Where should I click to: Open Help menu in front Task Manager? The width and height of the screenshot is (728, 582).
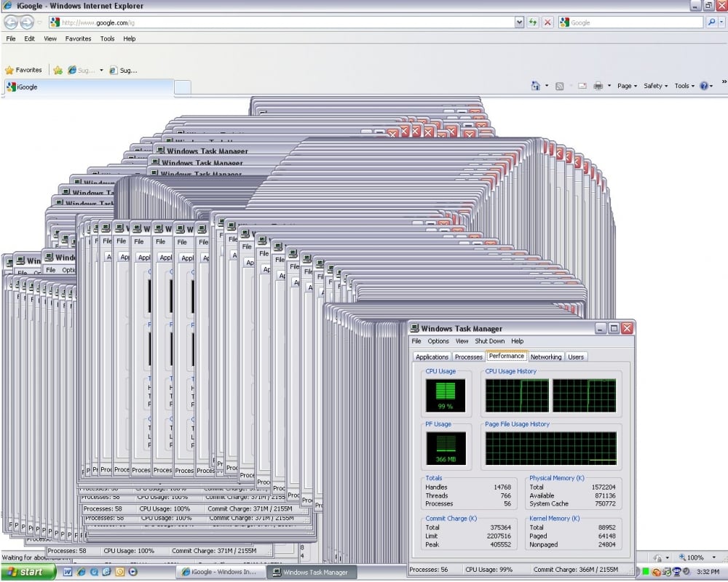[517, 341]
